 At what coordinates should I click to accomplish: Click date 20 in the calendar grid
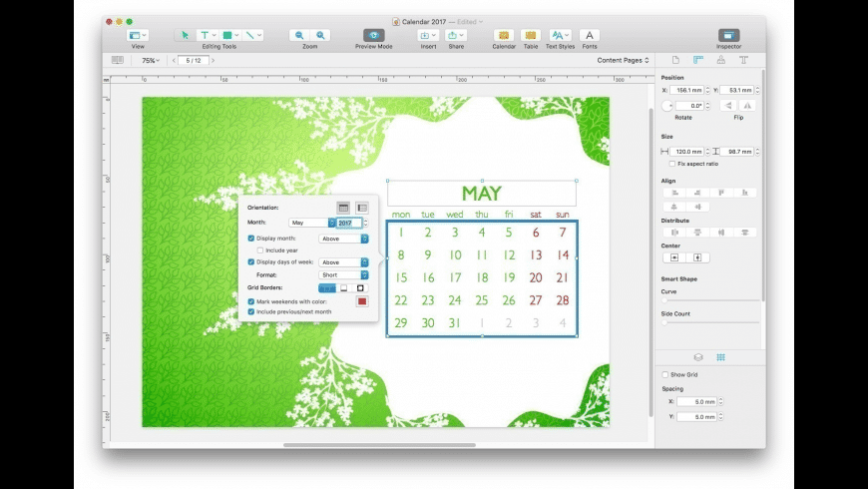(536, 277)
